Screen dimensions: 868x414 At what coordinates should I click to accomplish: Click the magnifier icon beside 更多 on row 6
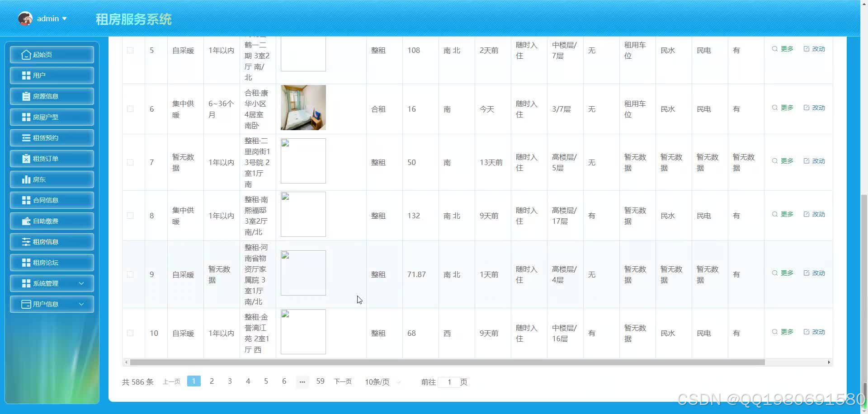click(774, 108)
